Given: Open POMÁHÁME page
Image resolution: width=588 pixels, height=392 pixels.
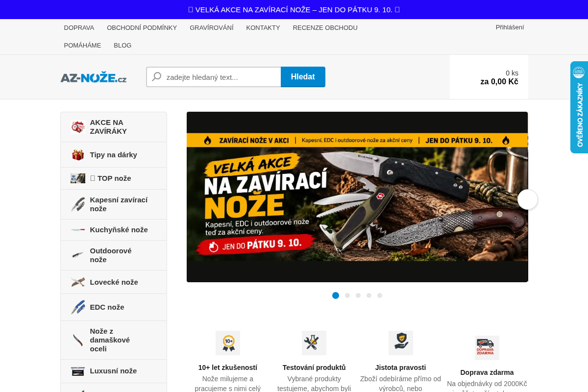Looking at the screenshot, I should point(82,46).
